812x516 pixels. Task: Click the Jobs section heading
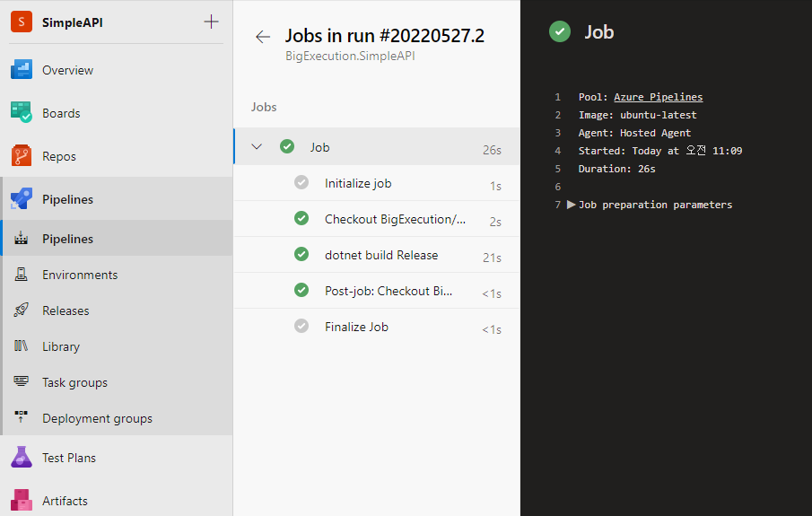[x=264, y=107]
